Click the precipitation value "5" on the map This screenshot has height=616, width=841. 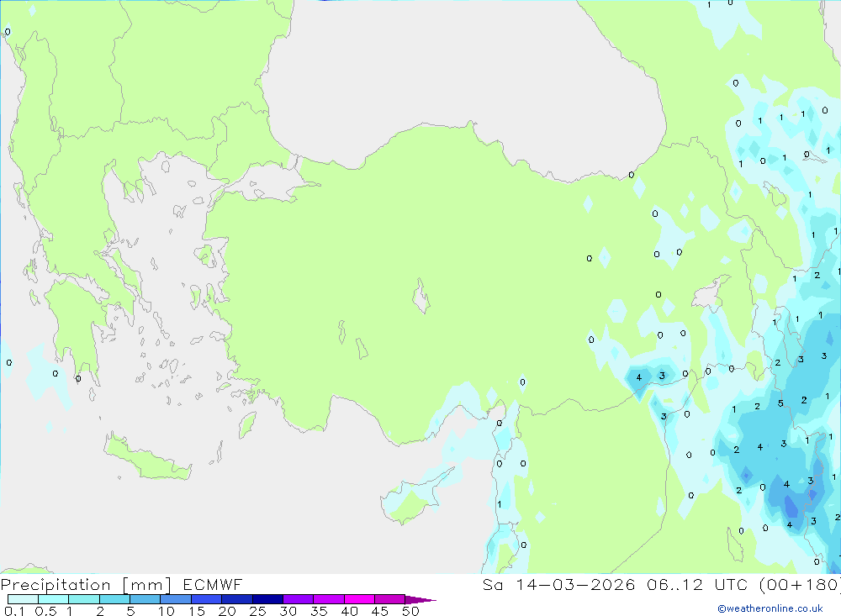[780, 403]
